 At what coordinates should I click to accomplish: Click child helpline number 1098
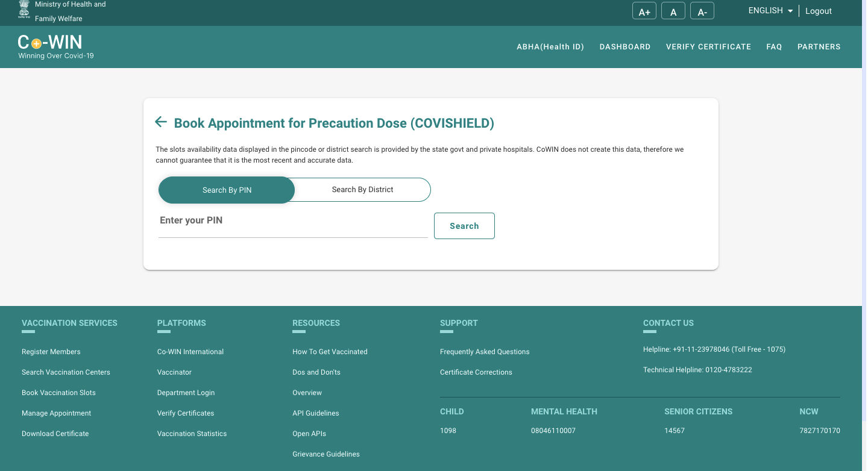tap(448, 431)
